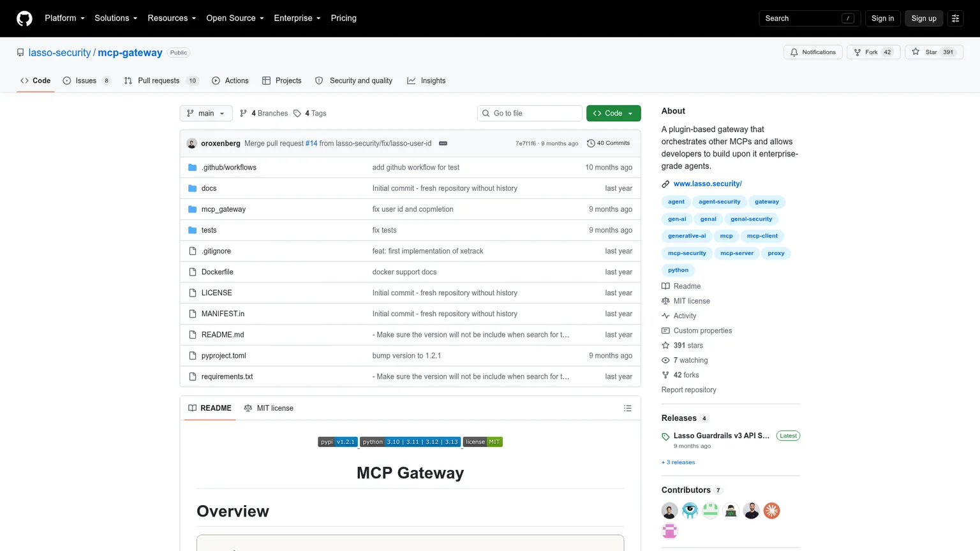Switch to the Actions tab
The width and height of the screenshot is (980, 551).
(230, 81)
